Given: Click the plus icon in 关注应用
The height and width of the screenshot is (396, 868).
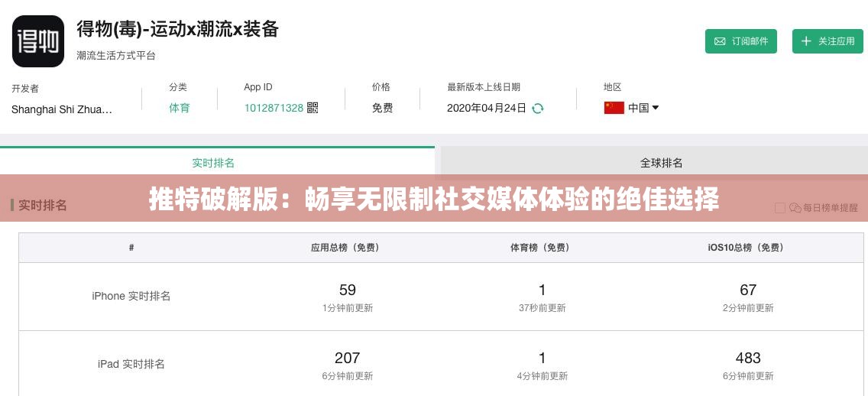Looking at the screenshot, I should pos(806,41).
